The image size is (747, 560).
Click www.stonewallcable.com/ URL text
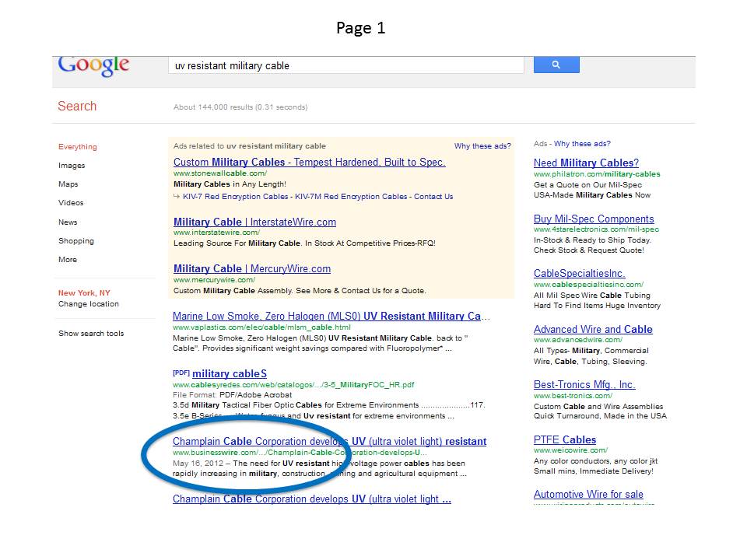pos(220,173)
